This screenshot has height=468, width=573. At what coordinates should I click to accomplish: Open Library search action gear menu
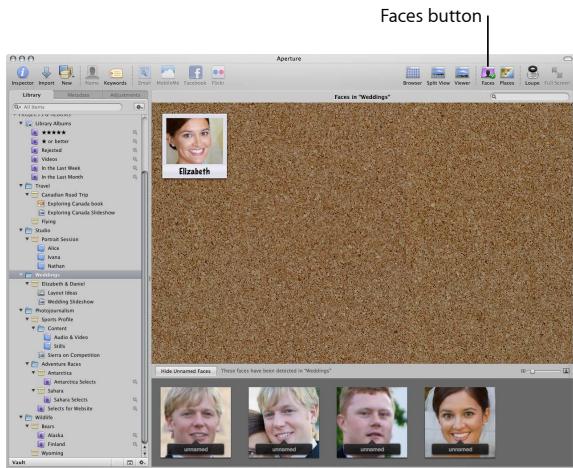(140, 107)
